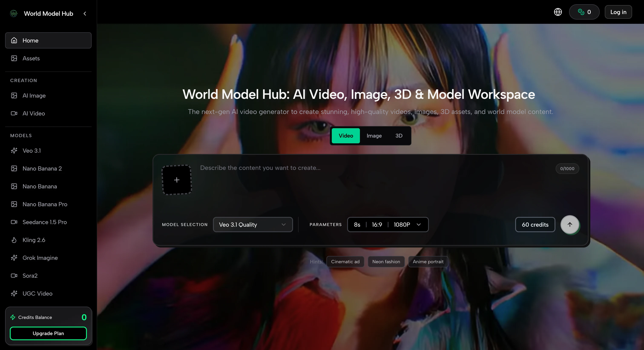This screenshot has width=644, height=350.
Task: Click the credits coin icon in header
Action: pyautogui.click(x=581, y=12)
